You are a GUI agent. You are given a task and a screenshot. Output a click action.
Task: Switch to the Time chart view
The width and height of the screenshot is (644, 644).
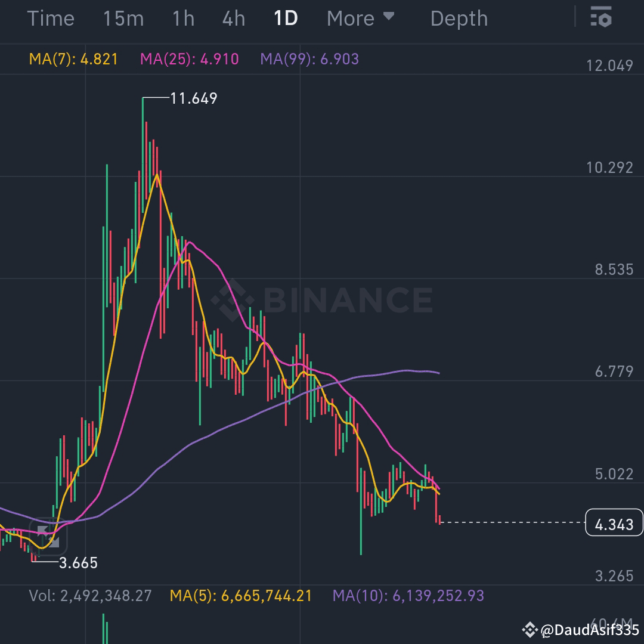(x=51, y=18)
